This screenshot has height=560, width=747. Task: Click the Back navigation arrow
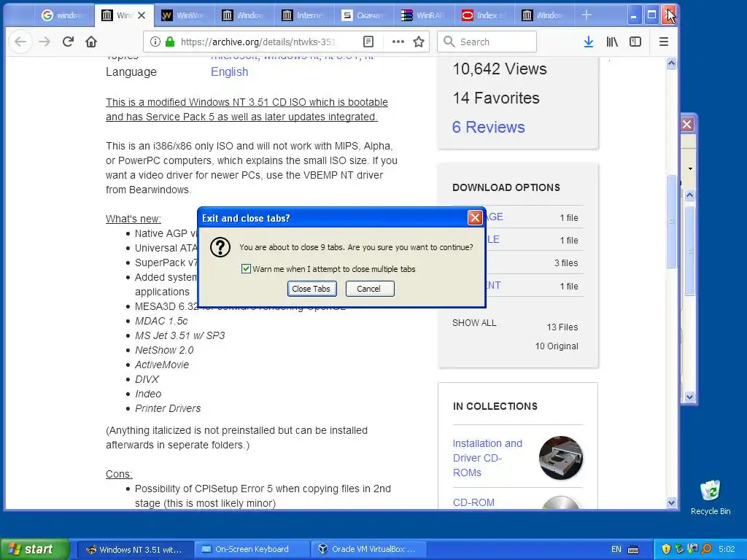point(20,42)
